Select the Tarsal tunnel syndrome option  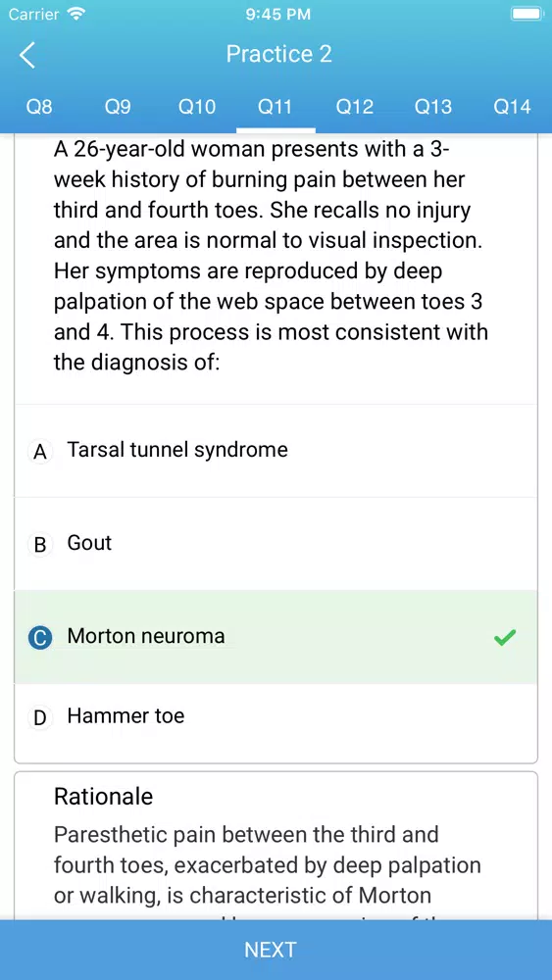point(276,451)
